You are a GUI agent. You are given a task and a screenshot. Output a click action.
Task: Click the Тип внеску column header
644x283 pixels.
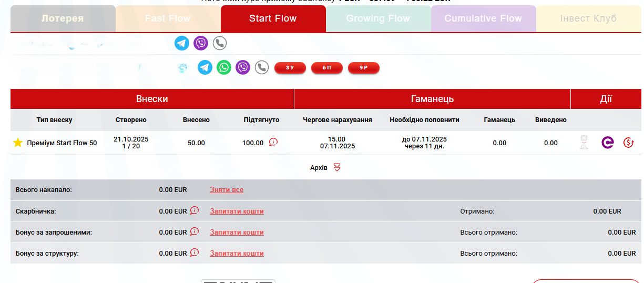[x=55, y=120]
